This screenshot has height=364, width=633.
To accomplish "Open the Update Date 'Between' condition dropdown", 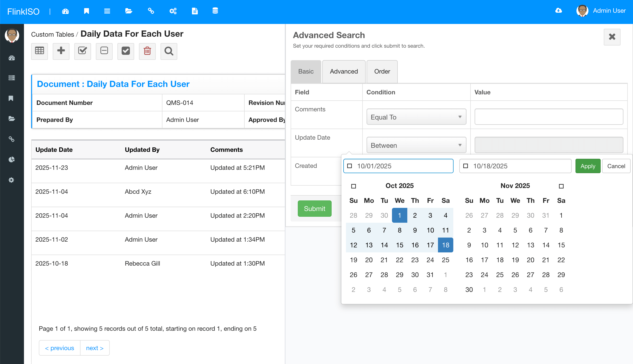I will click(416, 145).
